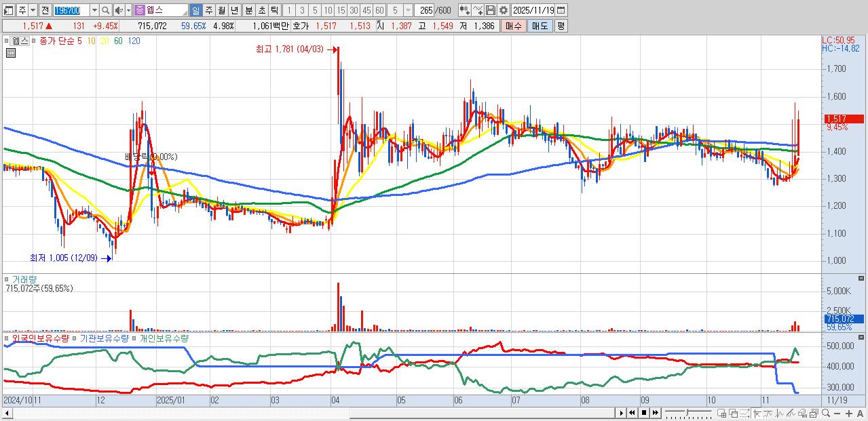The image size is (868, 421).
Task: Click the bottom multi-chart grid icon
Action: 722,413
